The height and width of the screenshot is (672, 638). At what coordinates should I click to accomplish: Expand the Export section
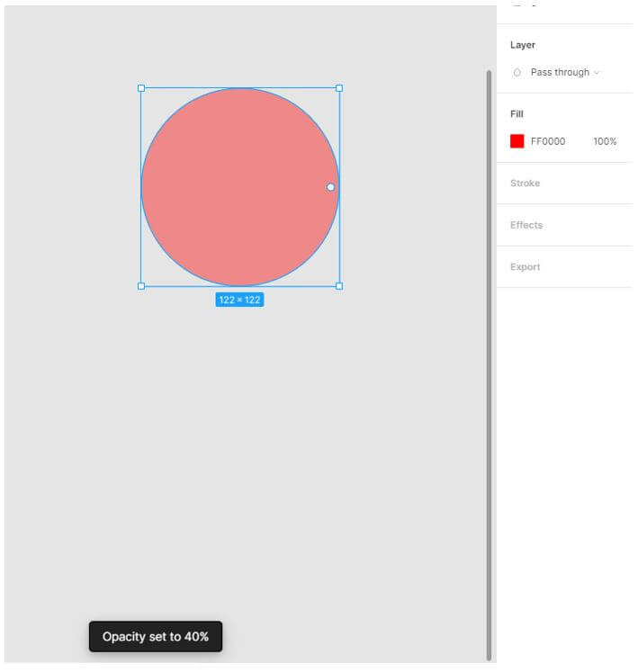tap(525, 266)
